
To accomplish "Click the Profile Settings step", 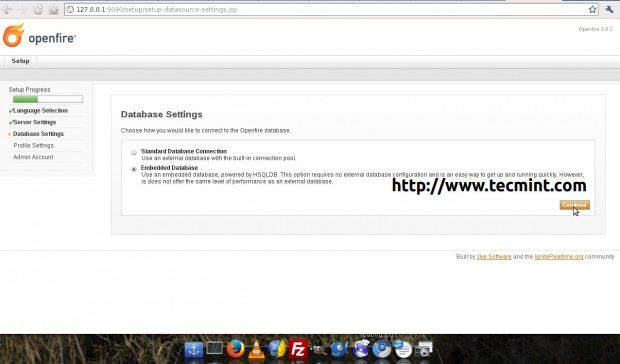I will [34, 145].
